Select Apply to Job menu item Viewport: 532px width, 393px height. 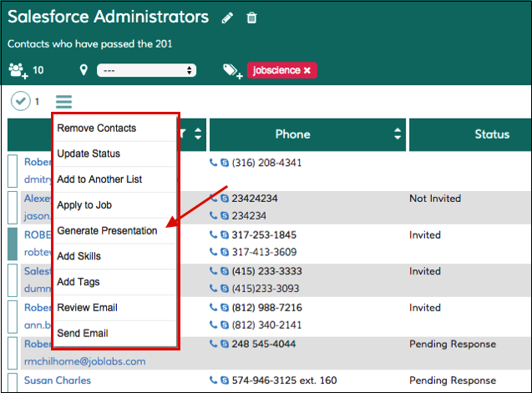[x=115, y=204]
